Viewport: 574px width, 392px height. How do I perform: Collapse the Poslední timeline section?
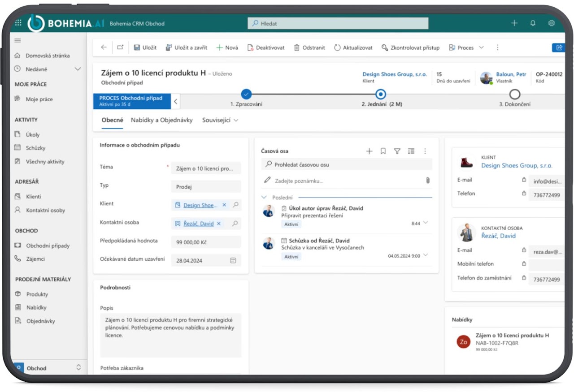pyautogui.click(x=264, y=197)
